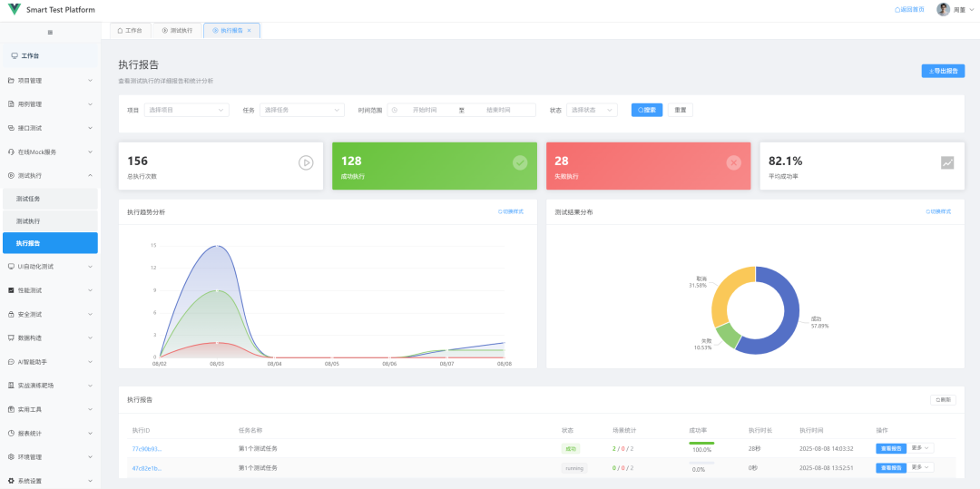
Task: Click the user avatar picture
Action: [943, 9]
